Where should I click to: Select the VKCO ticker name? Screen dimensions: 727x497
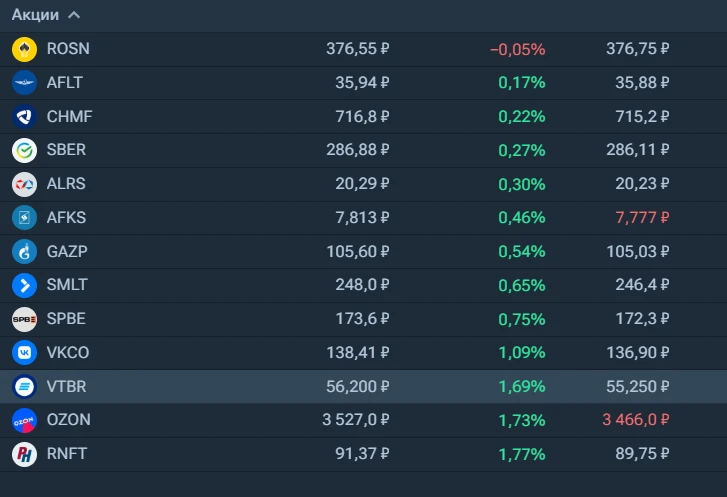(x=68, y=352)
